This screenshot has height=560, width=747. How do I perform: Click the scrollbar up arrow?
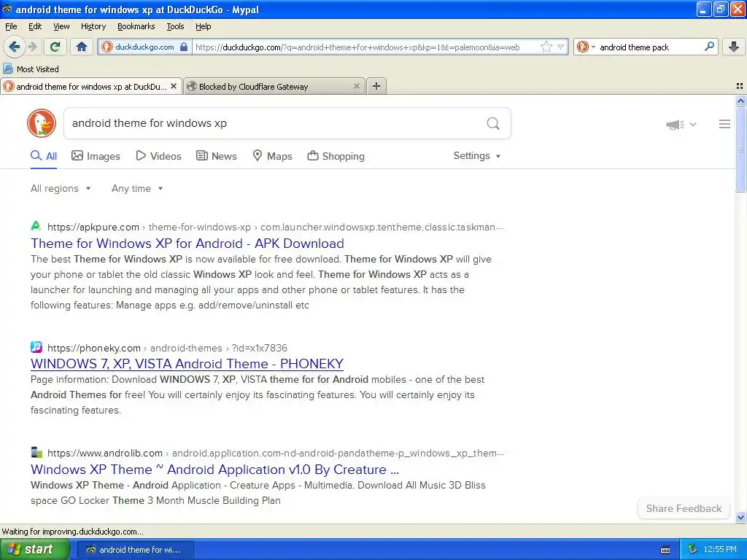(x=740, y=101)
